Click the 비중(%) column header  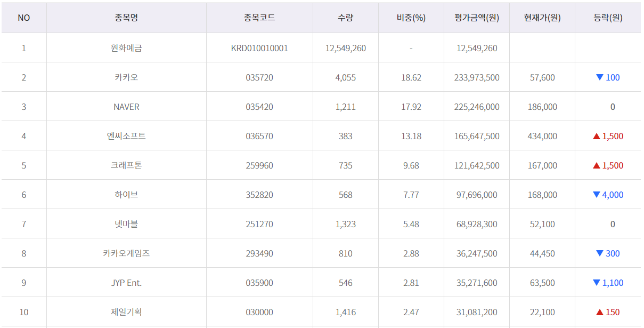coord(411,18)
